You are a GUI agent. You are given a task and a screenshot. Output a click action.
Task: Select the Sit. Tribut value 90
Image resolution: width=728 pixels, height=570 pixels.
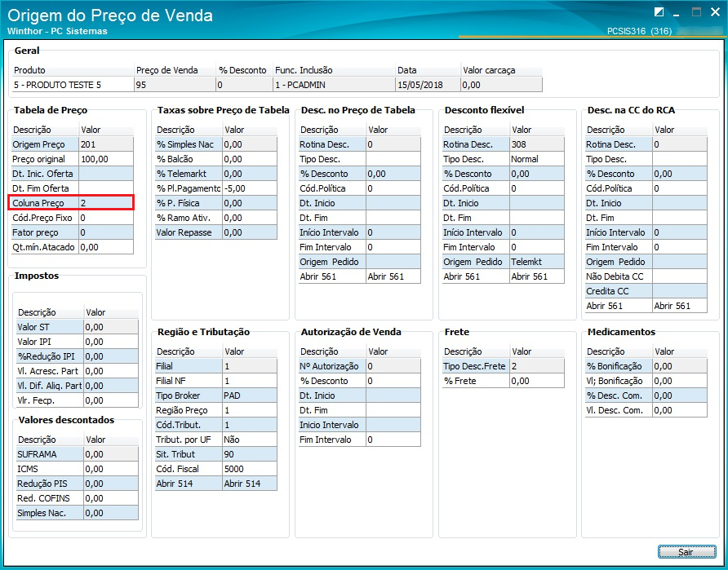(249, 454)
